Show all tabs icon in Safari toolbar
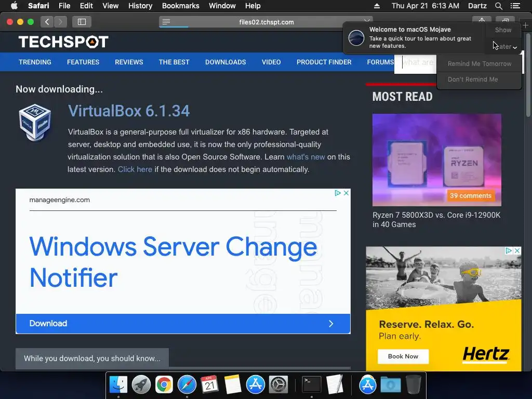The height and width of the screenshot is (399, 532). 505,20
